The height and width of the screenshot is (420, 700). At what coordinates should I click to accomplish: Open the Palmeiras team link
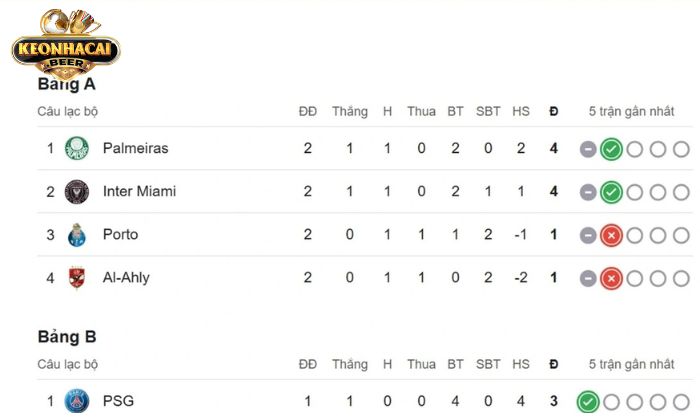(x=135, y=149)
